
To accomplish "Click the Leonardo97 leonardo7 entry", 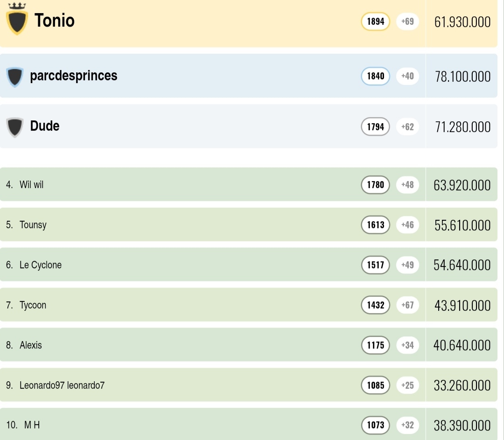I will click(x=62, y=385).
